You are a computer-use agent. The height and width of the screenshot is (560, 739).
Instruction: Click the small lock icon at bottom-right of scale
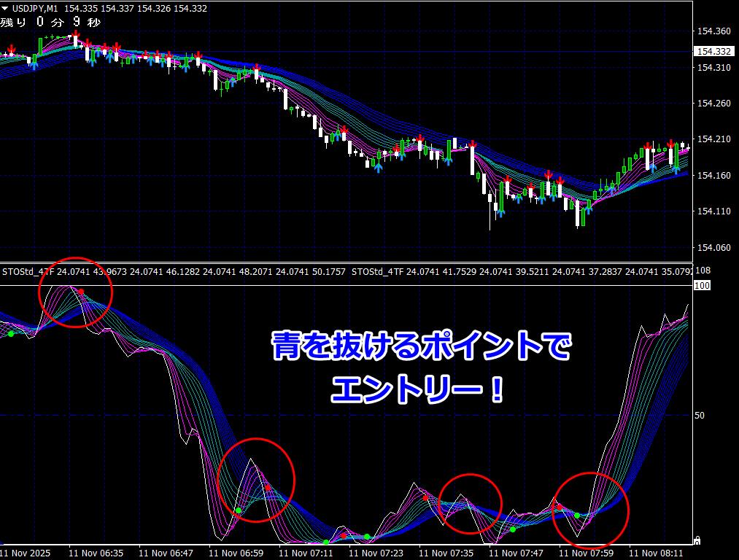[x=697, y=540]
